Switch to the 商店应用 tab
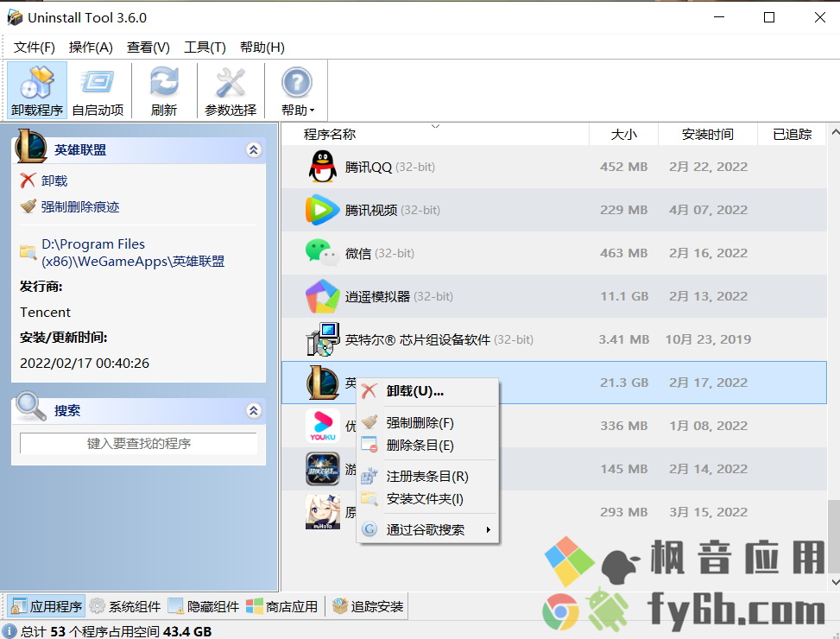The width and height of the screenshot is (840, 639). [x=281, y=606]
